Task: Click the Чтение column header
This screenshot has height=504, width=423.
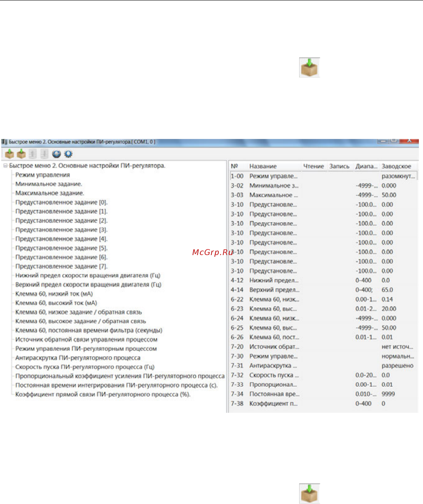Action: pyautogui.click(x=314, y=166)
